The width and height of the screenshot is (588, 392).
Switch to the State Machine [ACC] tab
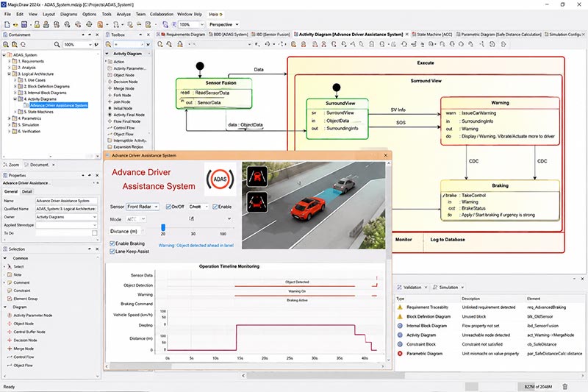click(x=431, y=34)
